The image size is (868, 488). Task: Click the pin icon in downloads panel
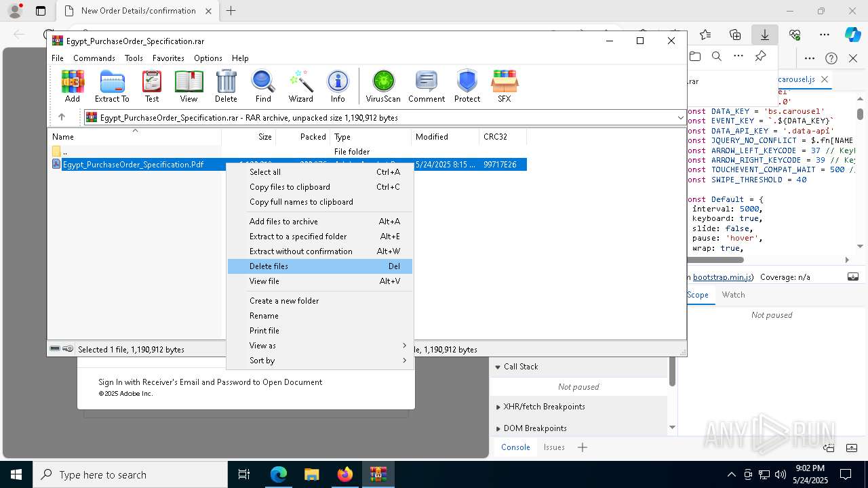[x=760, y=57]
